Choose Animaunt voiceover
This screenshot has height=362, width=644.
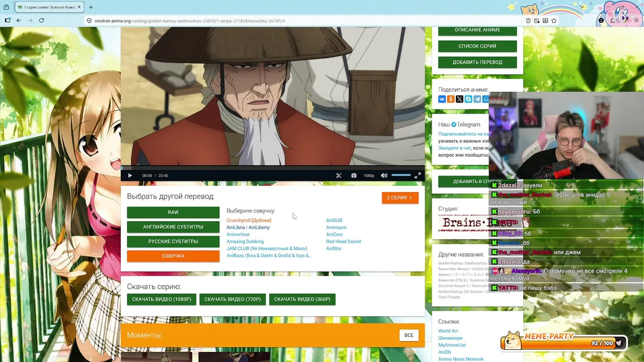[x=336, y=227]
